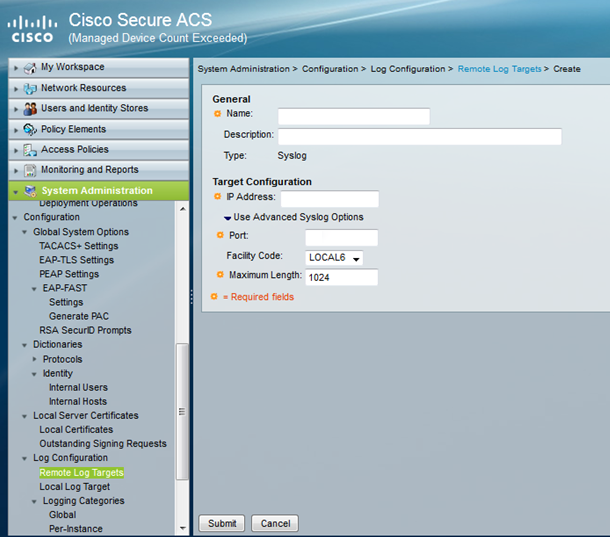
Task: Collapse the Dictionaries tree node
Action: 25,345
